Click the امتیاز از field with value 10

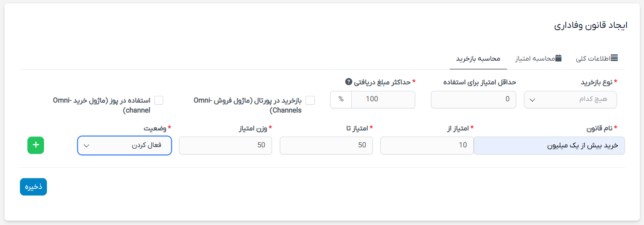(427, 145)
